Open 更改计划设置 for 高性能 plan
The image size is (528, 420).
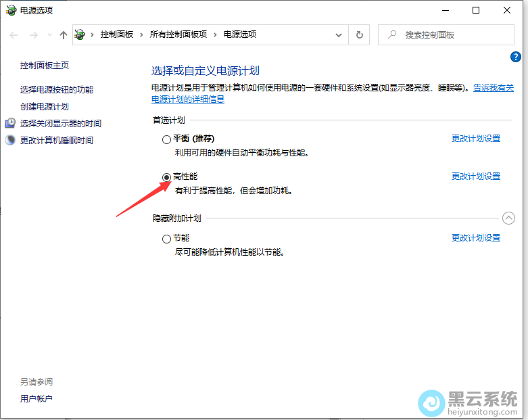(x=475, y=176)
